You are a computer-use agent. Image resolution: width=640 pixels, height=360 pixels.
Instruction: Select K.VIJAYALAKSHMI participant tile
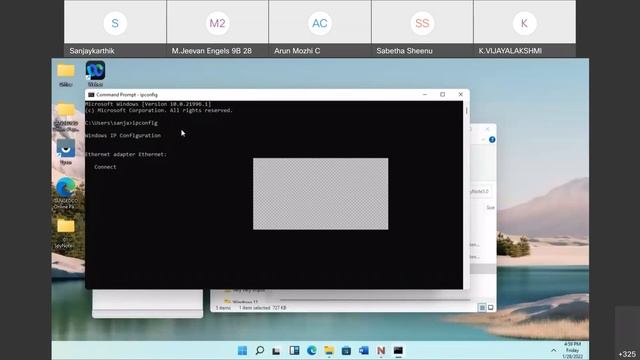click(x=525, y=28)
